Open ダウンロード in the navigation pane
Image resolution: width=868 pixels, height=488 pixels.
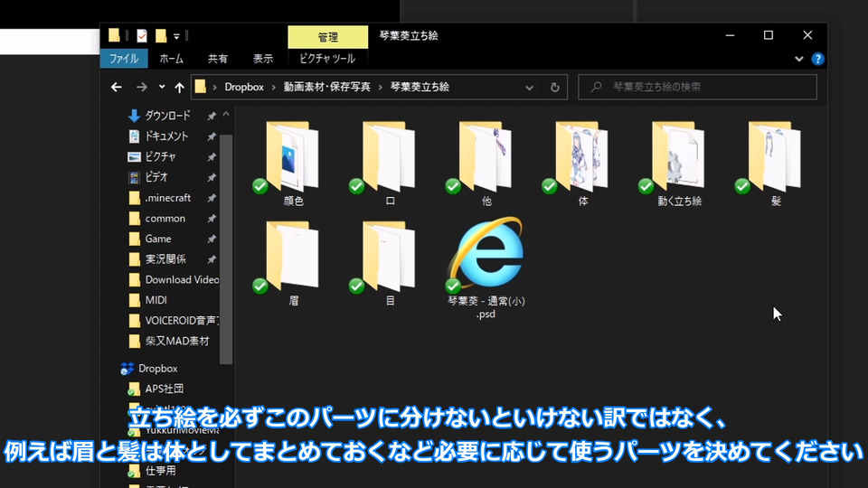[x=167, y=116]
